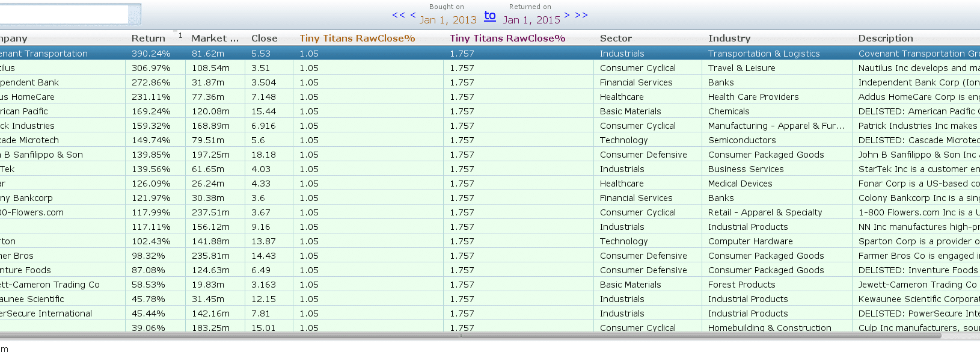The height and width of the screenshot is (355, 980).
Task: Click the single-right arrow to step forward
Action: pyautogui.click(x=567, y=15)
